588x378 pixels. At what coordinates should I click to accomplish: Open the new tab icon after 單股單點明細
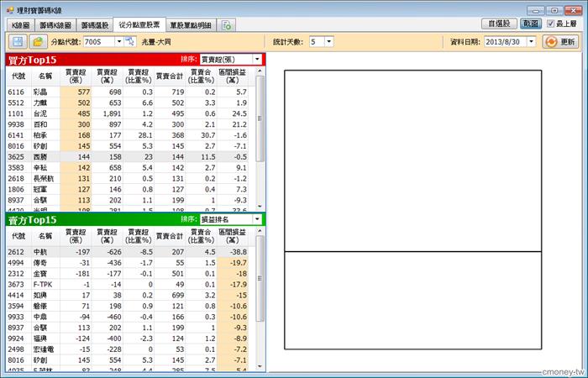[x=227, y=25]
